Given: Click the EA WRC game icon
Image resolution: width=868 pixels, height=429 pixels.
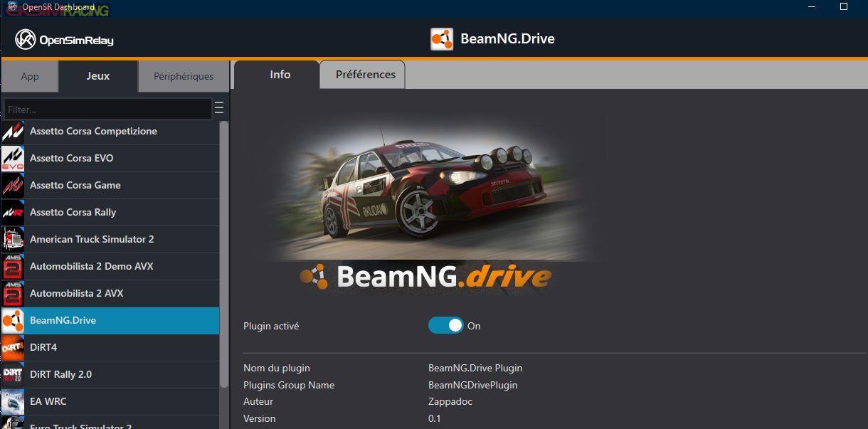Looking at the screenshot, I should (13, 402).
